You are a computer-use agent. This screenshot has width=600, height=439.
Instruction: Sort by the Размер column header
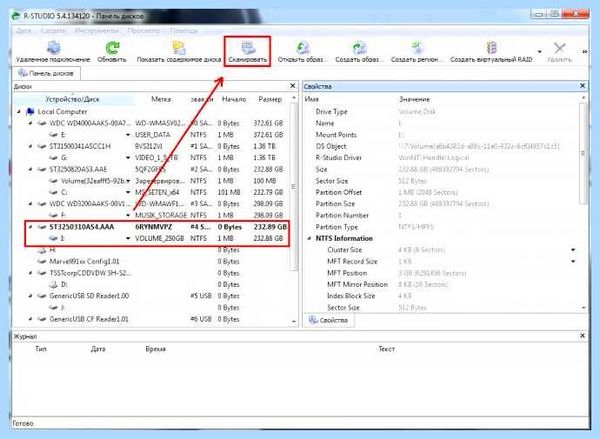(x=270, y=99)
